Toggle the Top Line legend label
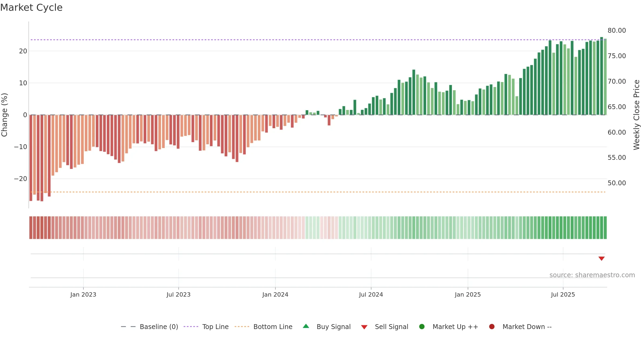The width and height of the screenshot is (644, 362). pyautogui.click(x=215, y=327)
